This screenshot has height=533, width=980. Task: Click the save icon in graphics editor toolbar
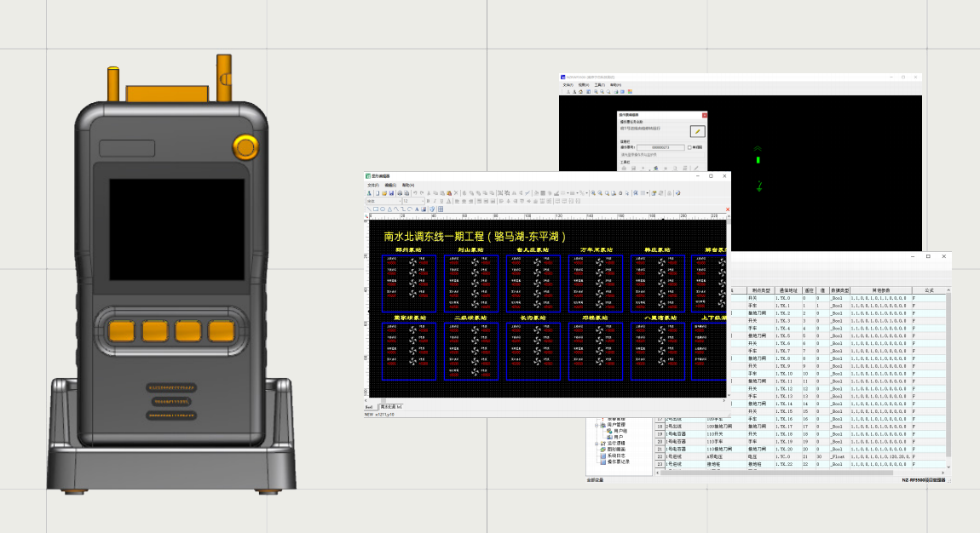click(x=391, y=193)
